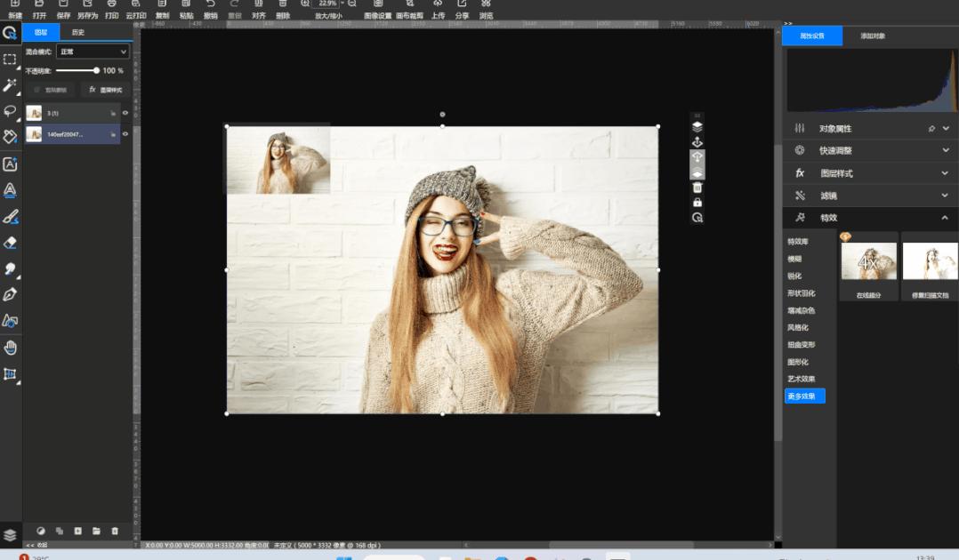Hide the layer named 3 (1)
The height and width of the screenshot is (560, 959).
(x=125, y=113)
